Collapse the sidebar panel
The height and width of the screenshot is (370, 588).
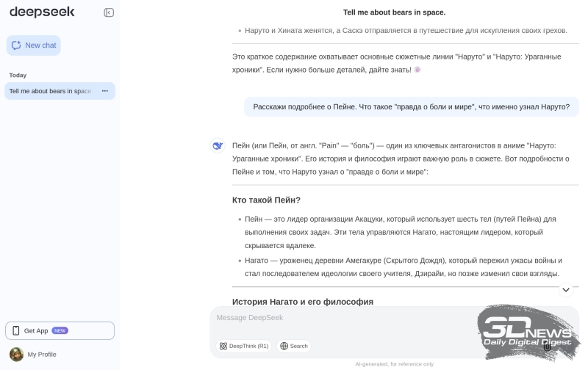click(109, 12)
